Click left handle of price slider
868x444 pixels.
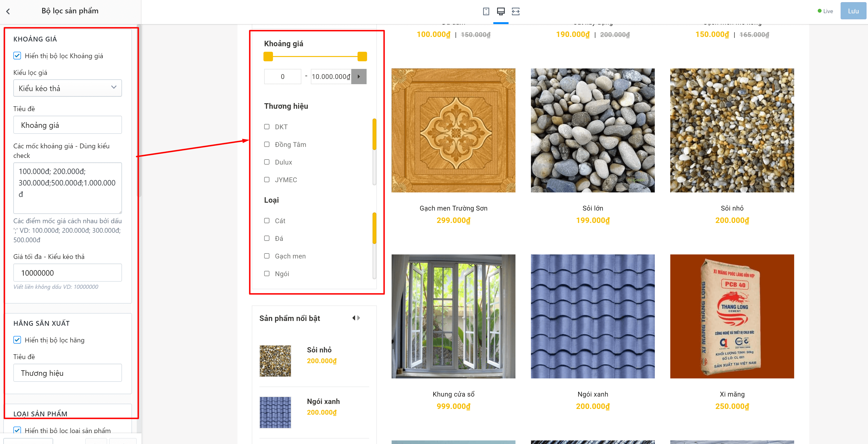268,57
